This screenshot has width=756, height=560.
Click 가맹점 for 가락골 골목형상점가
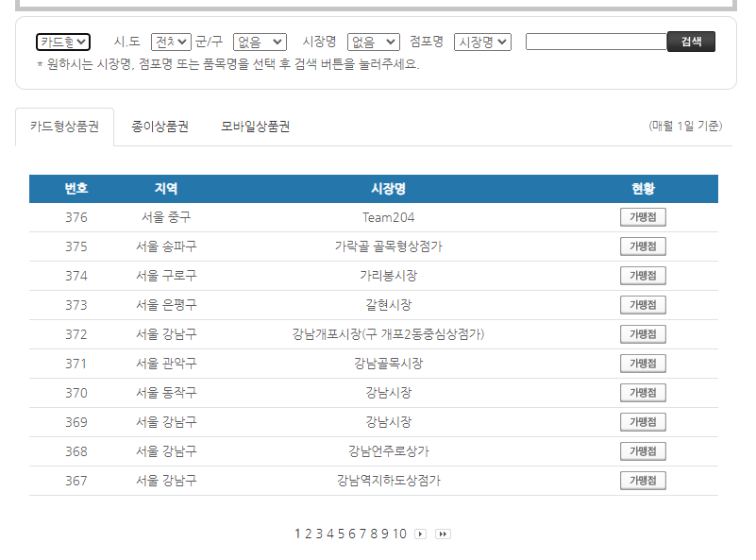tap(642, 246)
